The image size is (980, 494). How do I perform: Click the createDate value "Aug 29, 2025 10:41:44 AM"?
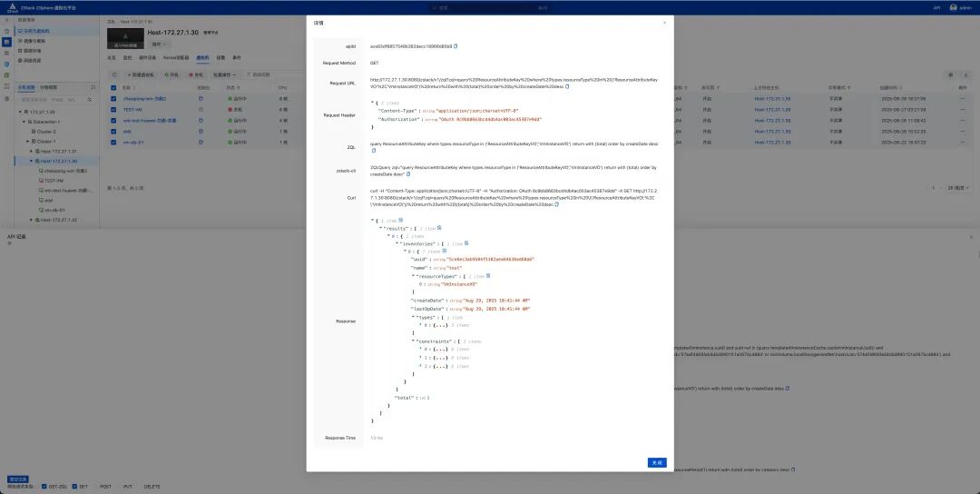click(x=496, y=301)
